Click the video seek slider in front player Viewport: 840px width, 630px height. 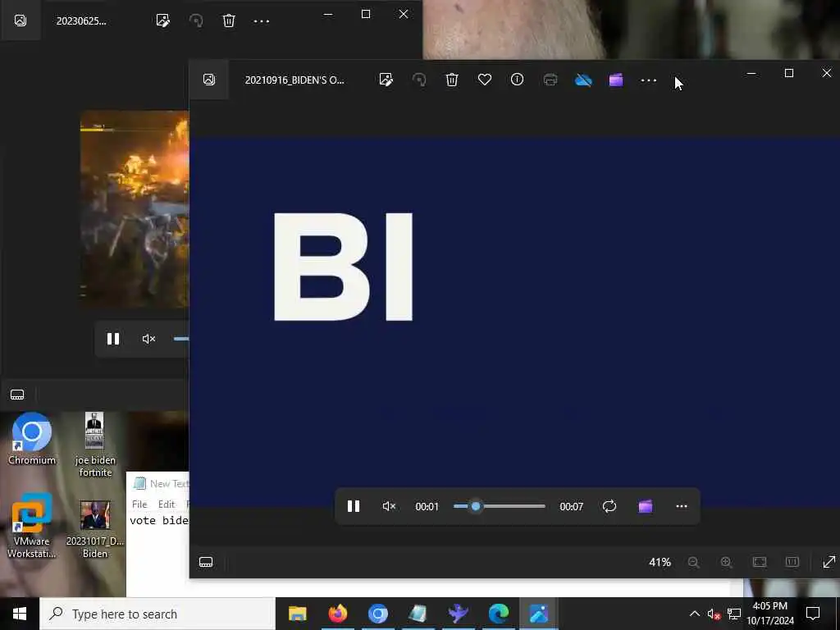500,506
